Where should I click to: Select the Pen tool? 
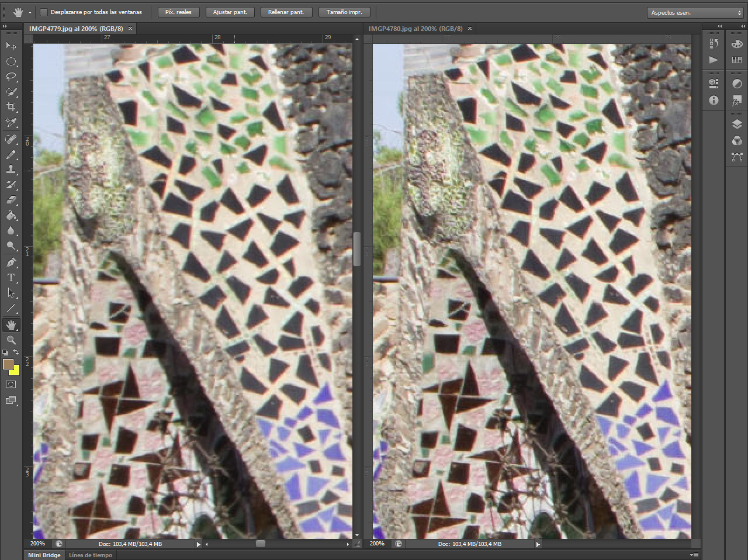click(x=11, y=262)
